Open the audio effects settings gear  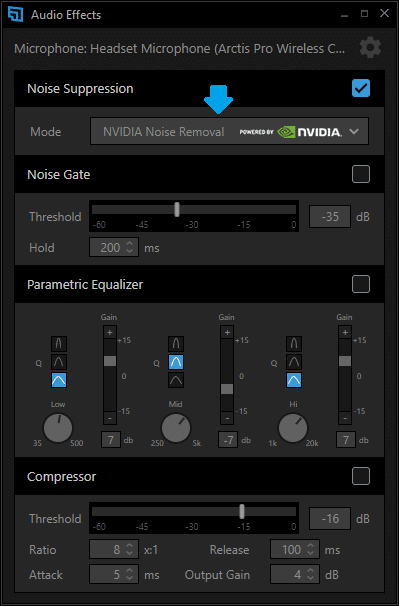click(x=370, y=48)
